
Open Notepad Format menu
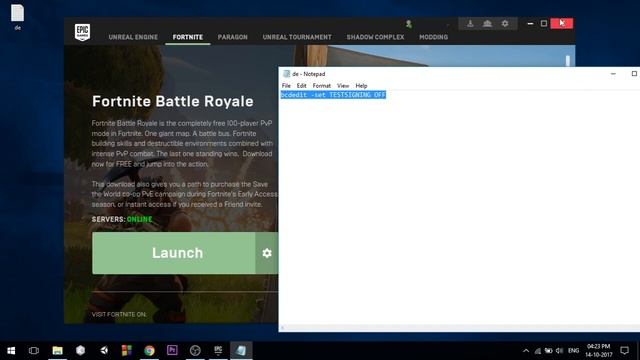coord(322,86)
